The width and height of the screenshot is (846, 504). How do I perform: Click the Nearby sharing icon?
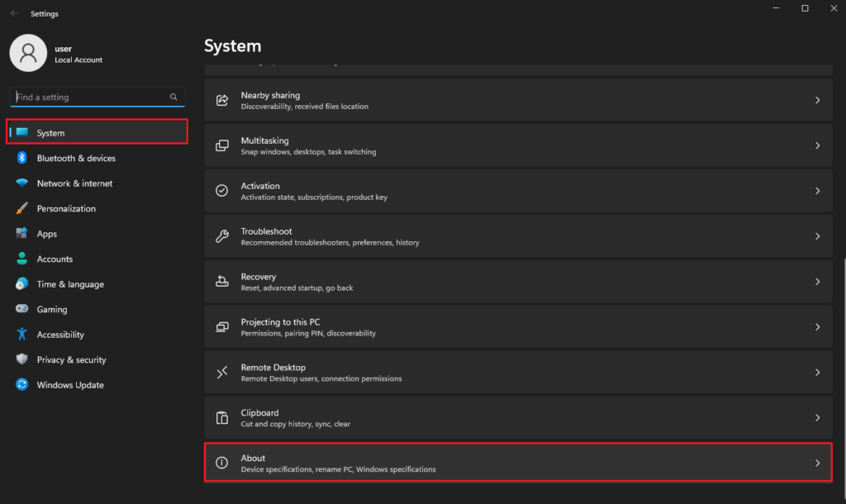[221, 99]
